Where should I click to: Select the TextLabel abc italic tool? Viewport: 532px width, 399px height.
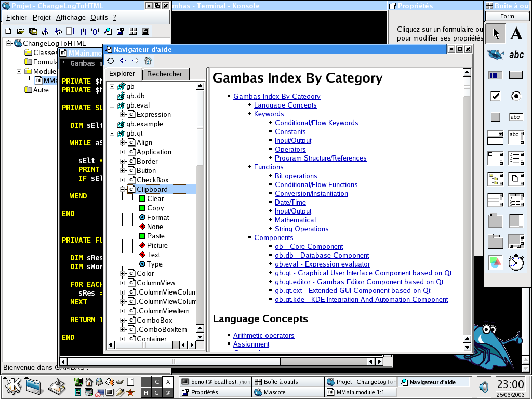(x=516, y=55)
